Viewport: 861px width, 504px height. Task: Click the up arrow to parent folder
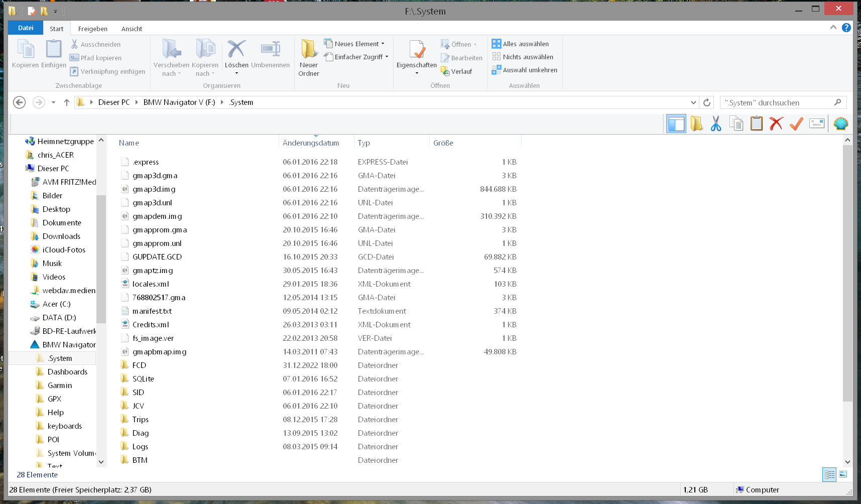[x=66, y=102]
